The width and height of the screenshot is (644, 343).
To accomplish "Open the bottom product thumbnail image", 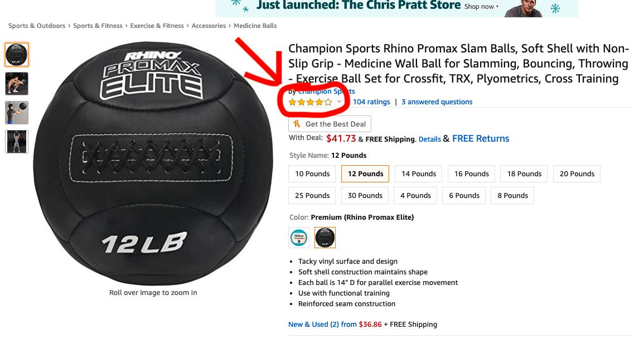I will pos(17,142).
